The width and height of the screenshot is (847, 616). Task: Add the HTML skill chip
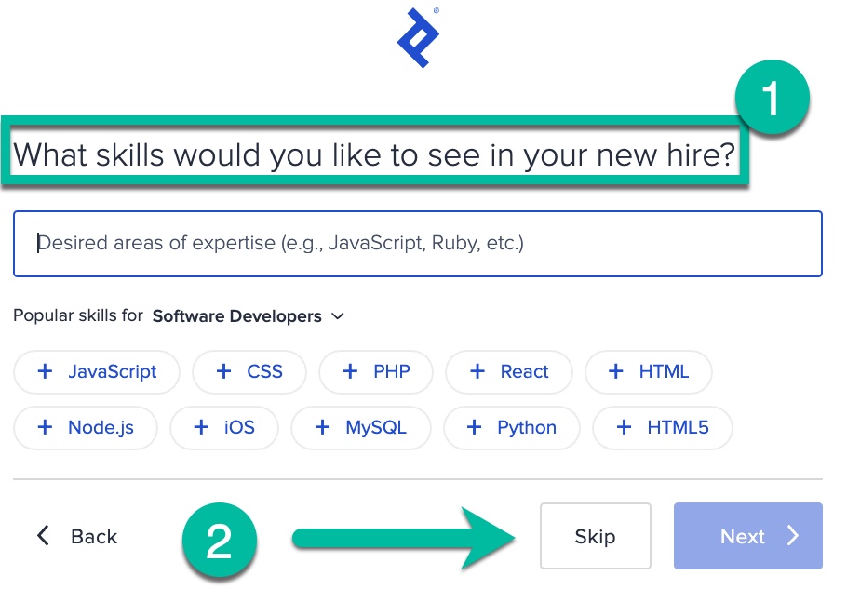pyautogui.click(x=649, y=371)
